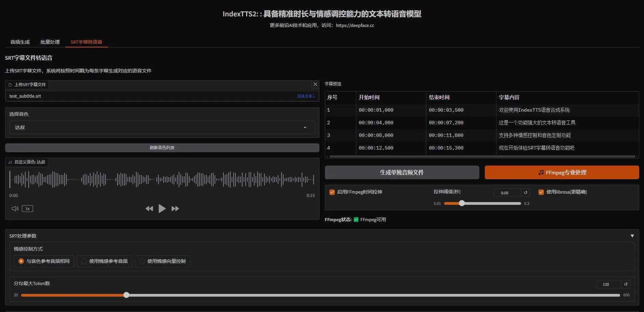Download test_subtitle.srt via 324.0 B link

tap(306, 96)
